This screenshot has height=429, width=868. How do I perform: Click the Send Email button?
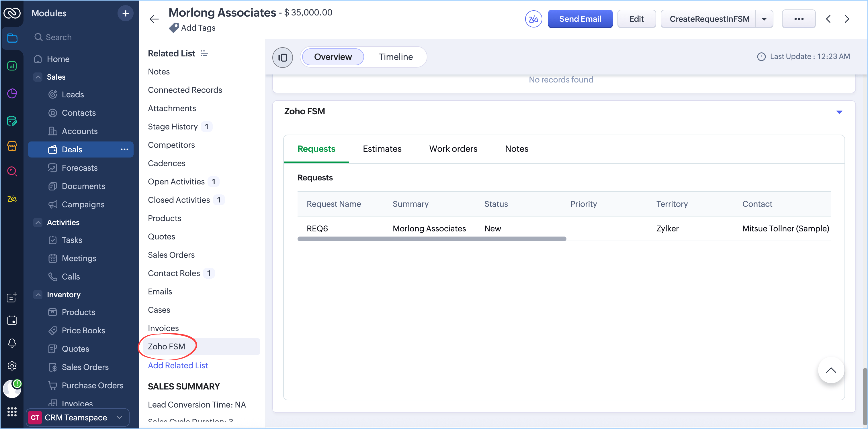tap(580, 19)
